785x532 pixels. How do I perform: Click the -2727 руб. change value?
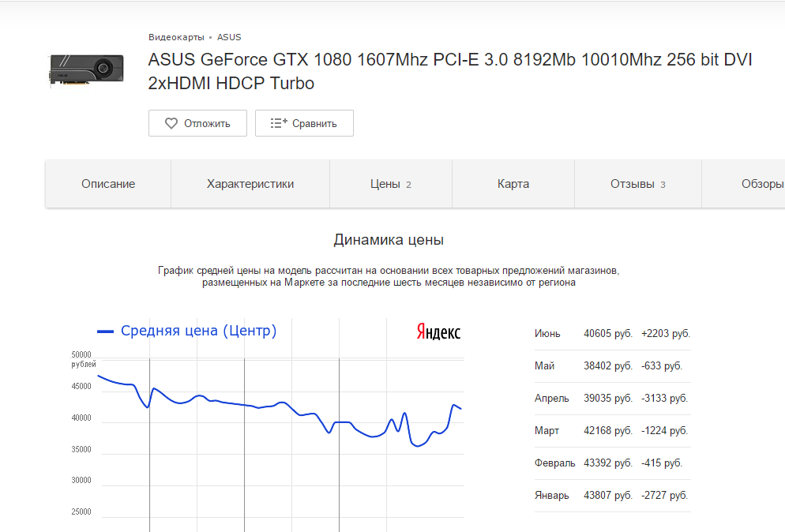[664, 496]
